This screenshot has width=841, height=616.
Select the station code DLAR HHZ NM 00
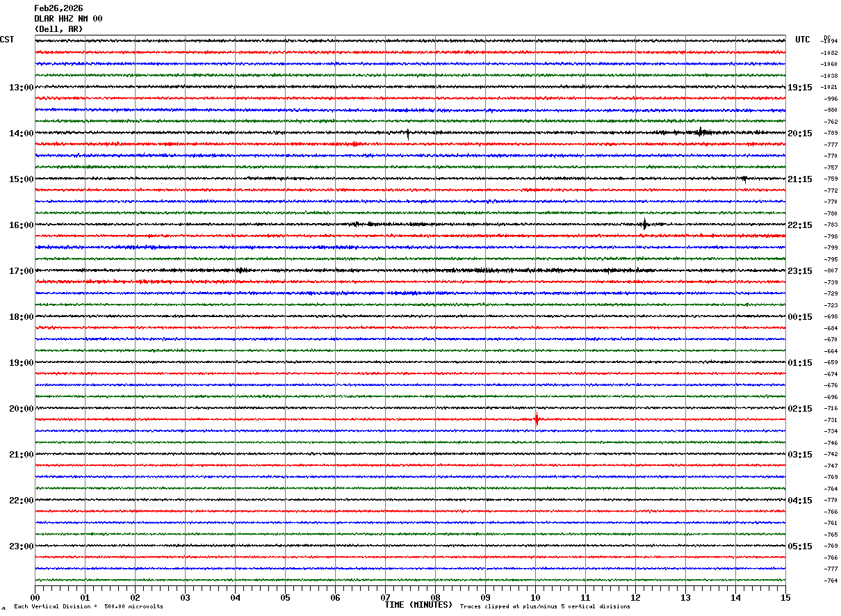coord(68,19)
